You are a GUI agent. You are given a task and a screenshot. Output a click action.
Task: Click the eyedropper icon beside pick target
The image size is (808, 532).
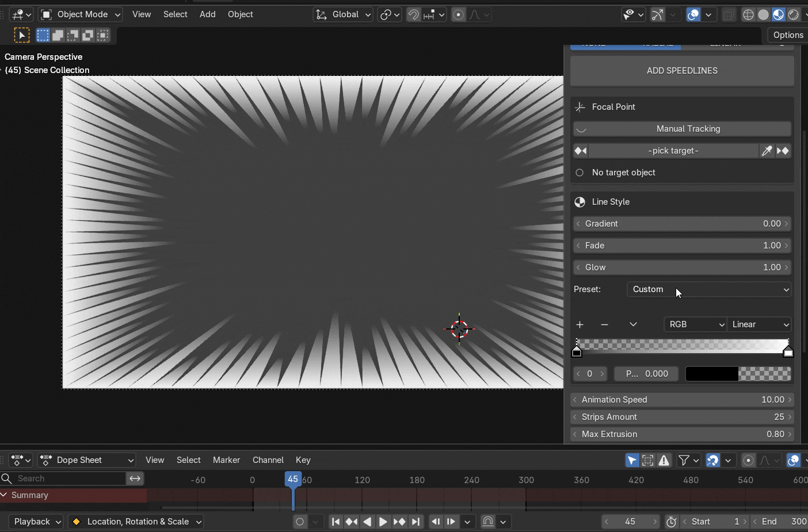[x=767, y=151]
